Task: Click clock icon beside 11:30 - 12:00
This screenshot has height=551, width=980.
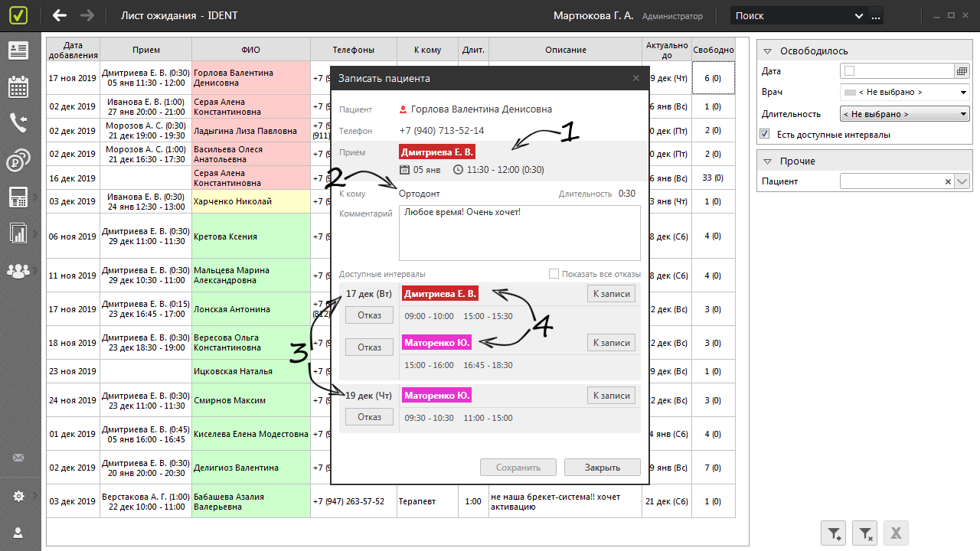Action: point(459,170)
